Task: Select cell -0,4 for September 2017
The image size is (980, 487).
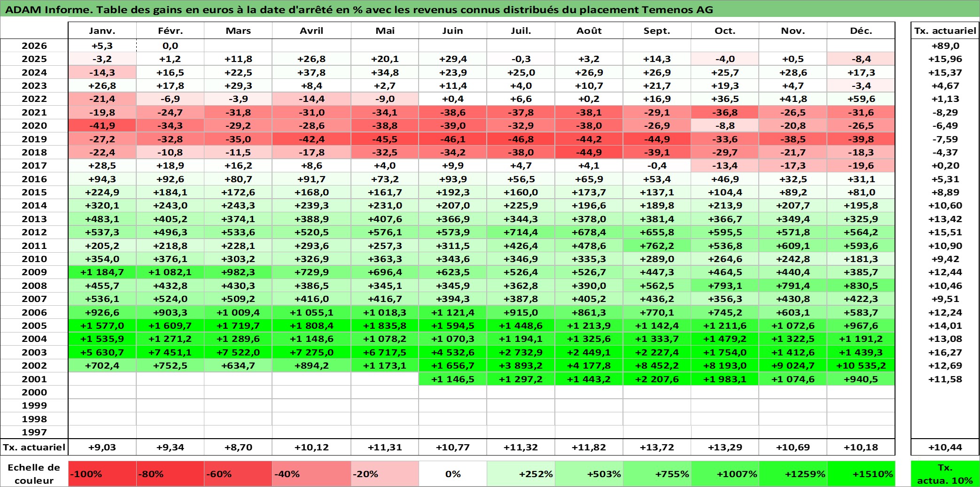Action: [657, 165]
